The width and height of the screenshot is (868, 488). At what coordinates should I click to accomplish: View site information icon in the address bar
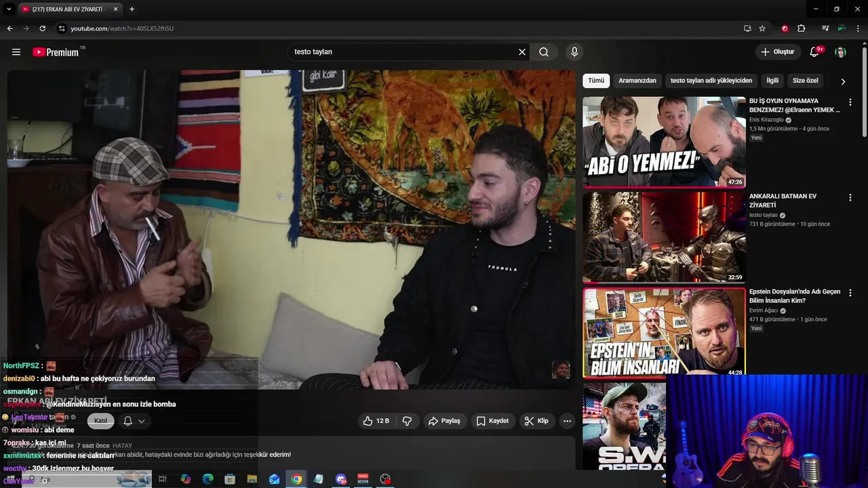pyautogui.click(x=62, y=28)
